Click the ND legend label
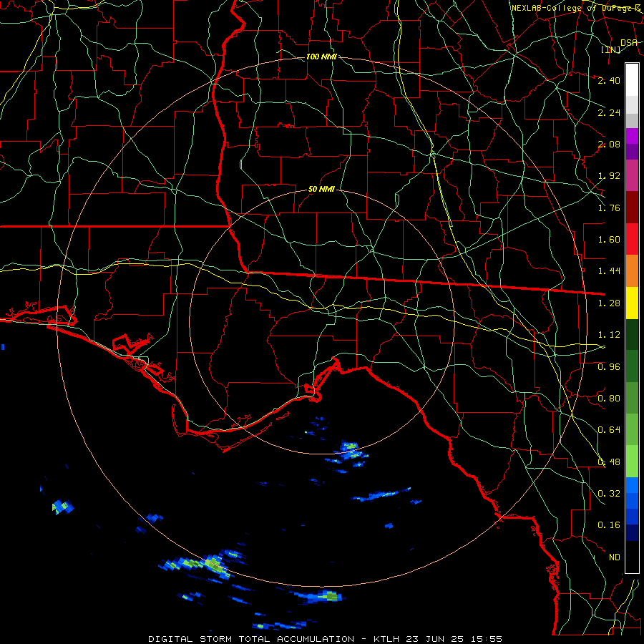The height and width of the screenshot is (644, 644). [x=615, y=557]
